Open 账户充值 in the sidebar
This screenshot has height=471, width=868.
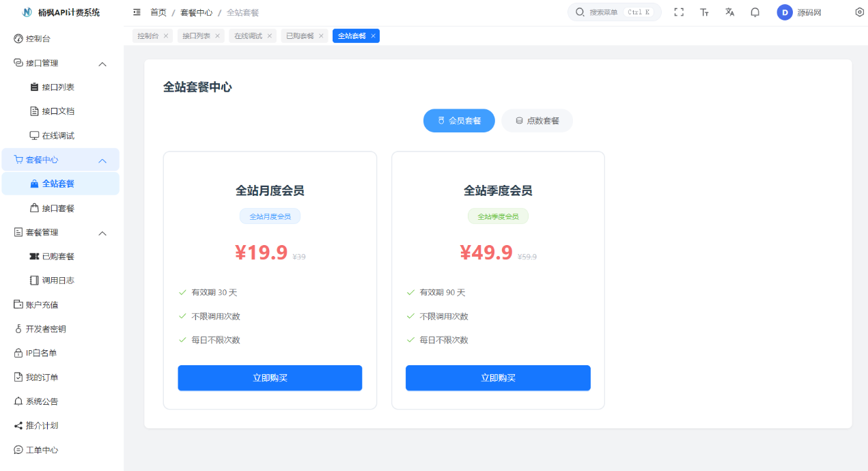point(42,305)
